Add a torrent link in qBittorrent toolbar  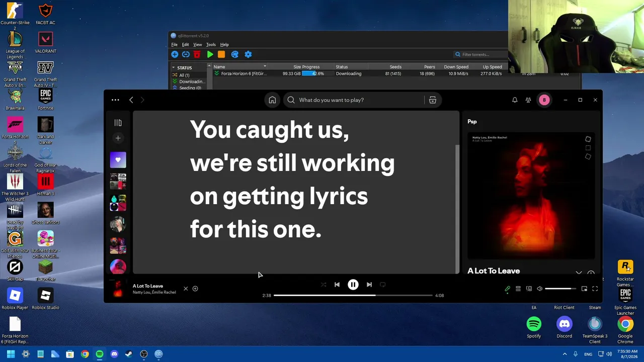[x=186, y=54]
